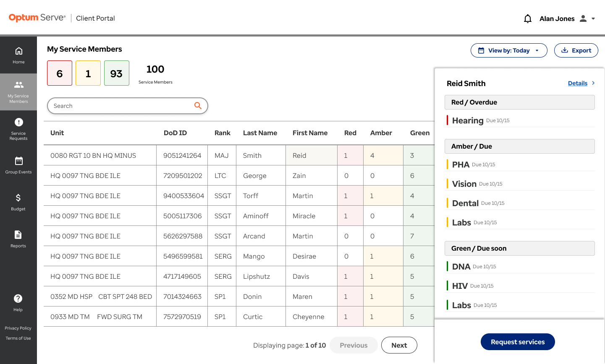The width and height of the screenshot is (605, 364).
Task: Open the Home sidebar icon
Action: [x=18, y=51]
